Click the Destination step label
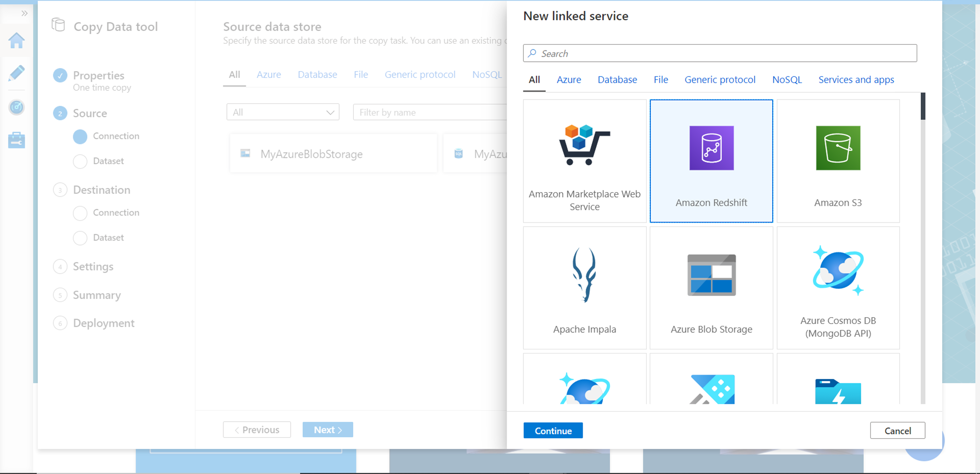Image resolution: width=980 pixels, height=474 pixels. click(x=101, y=190)
